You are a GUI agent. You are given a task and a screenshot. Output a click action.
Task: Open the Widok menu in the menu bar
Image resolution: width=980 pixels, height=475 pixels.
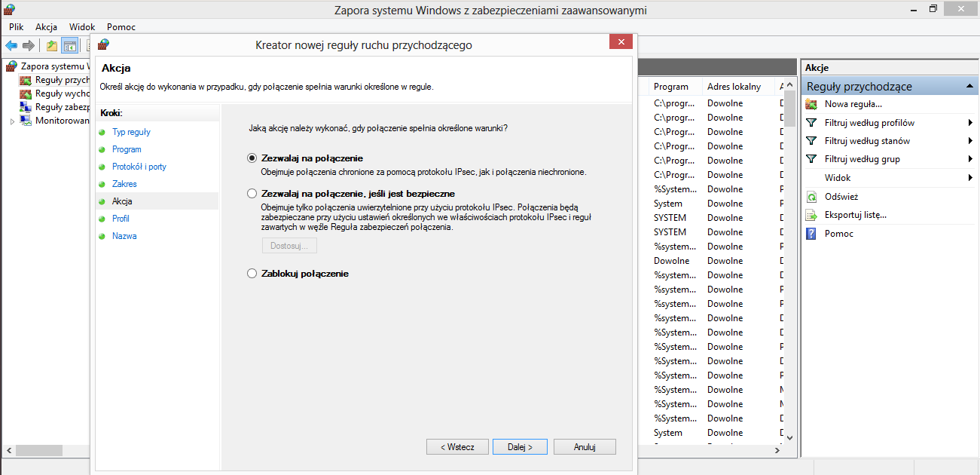[x=82, y=27]
